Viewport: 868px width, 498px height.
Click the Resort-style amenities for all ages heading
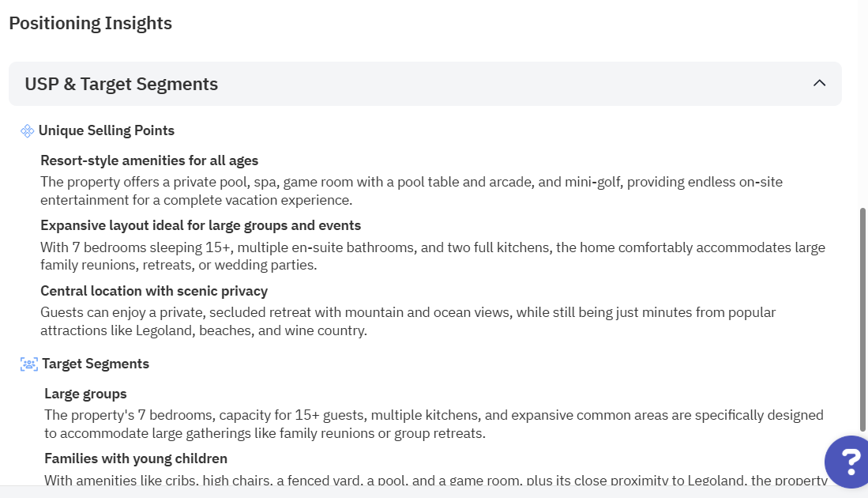pyautogui.click(x=149, y=160)
